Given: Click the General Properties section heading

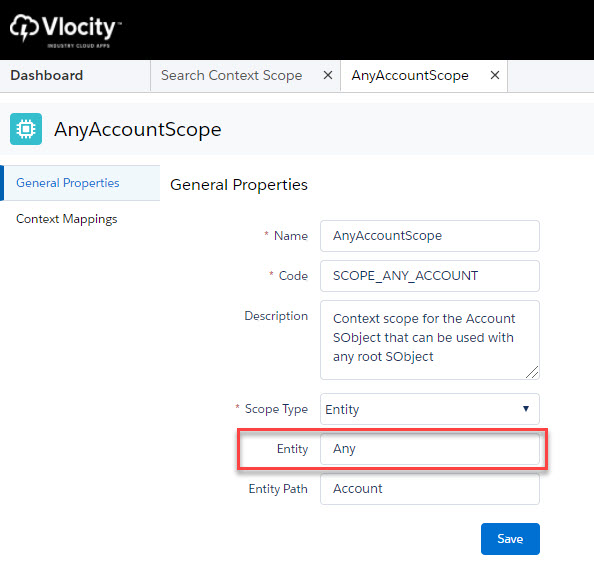Looking at the screenshot, I should point(239,185).
